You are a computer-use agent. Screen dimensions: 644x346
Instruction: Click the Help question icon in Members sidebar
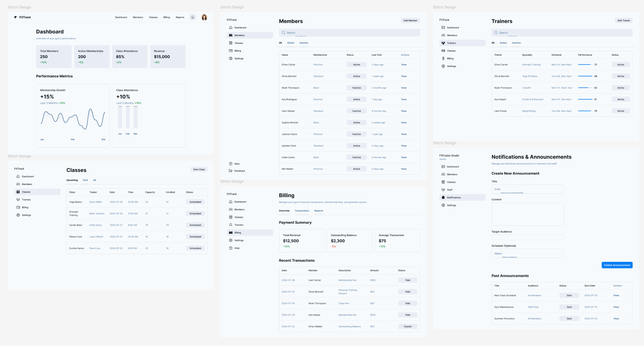pos(230,164)
